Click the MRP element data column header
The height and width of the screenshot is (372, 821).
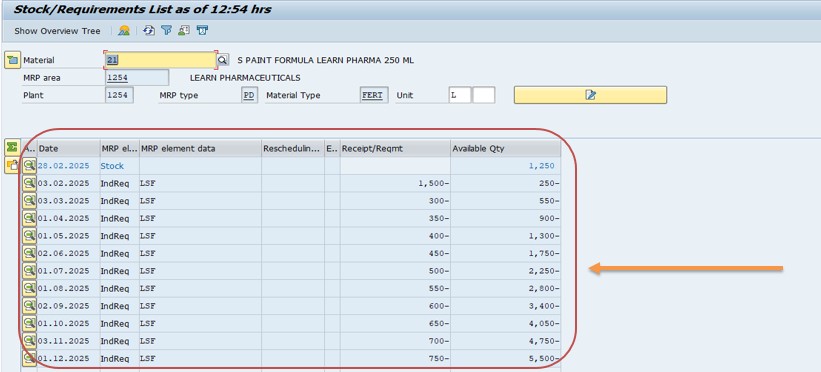point(201,148)
